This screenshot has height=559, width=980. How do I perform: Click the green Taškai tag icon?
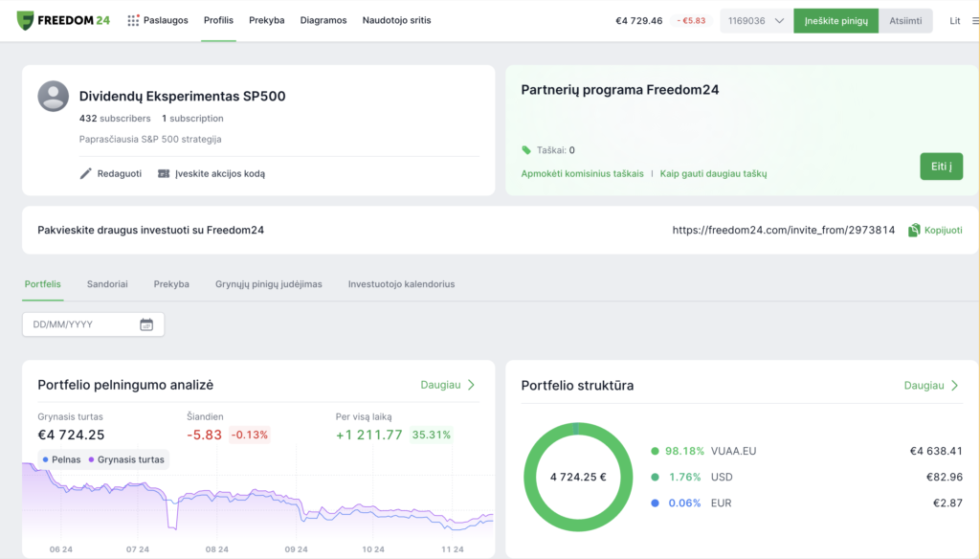[x=526, y=150]
